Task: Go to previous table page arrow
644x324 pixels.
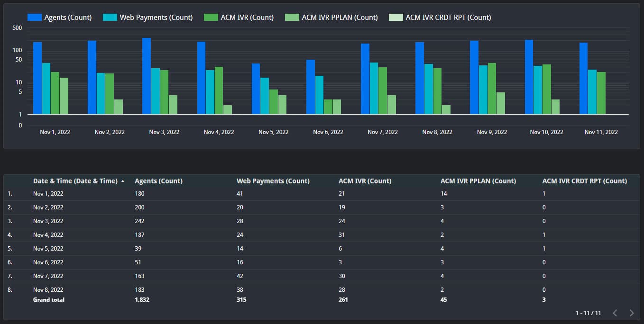Action: click(615, 313)
